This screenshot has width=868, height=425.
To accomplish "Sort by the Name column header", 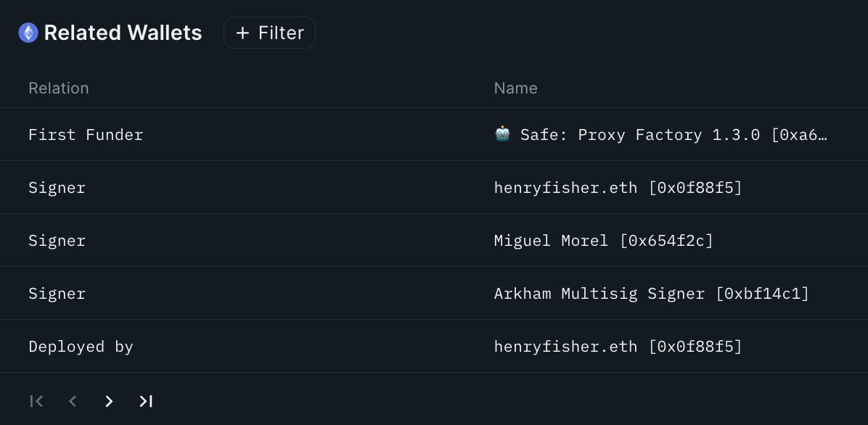I will tap(515, 88).
